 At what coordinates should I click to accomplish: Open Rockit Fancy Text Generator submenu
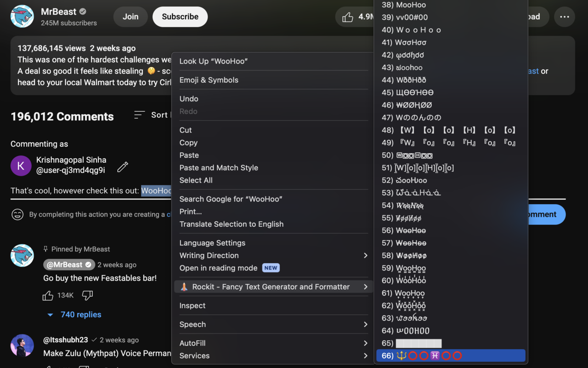tap(273, 287)
